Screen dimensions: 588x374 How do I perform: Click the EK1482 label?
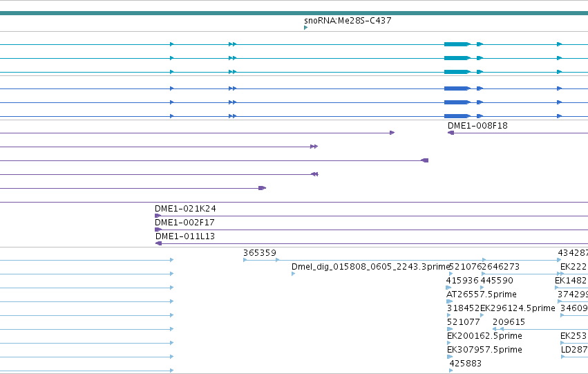click(x=571, y=281)
